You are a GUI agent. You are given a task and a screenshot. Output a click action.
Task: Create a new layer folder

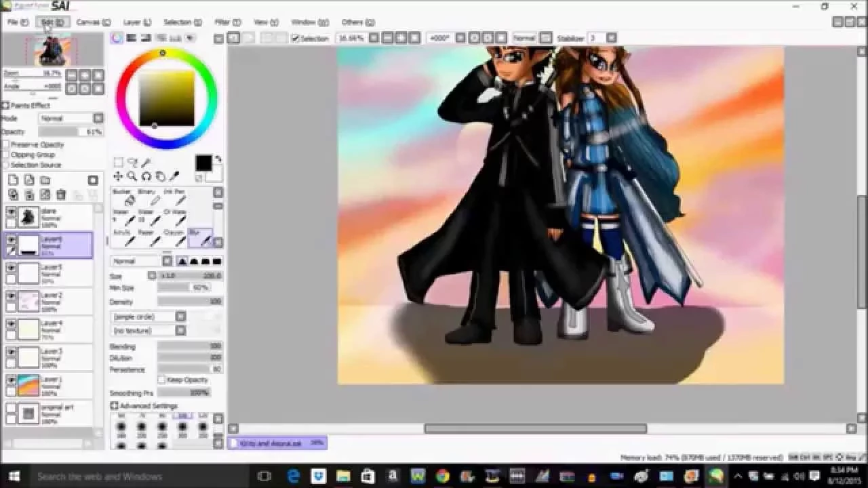[x=45, y=180]
